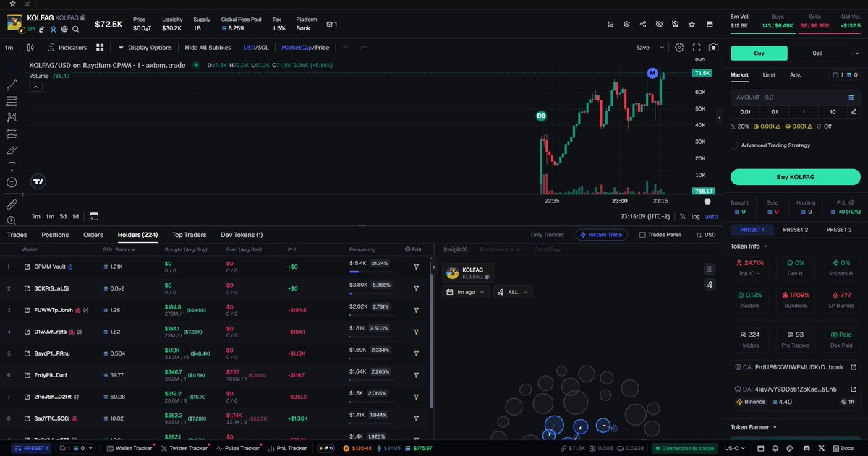The width and height of the screenshot is (868, 456).
Task: Enable Advanced Trading Strategy checkbox
Action: coord(735,145)
